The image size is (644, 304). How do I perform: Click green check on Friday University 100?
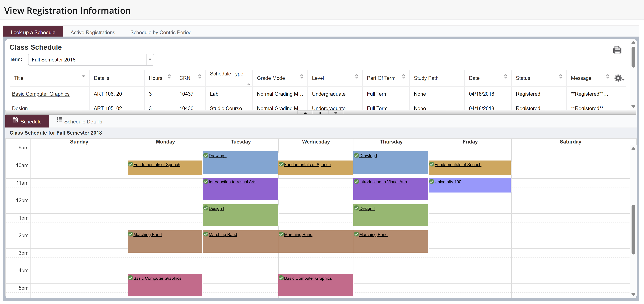(x=432, y=182)
